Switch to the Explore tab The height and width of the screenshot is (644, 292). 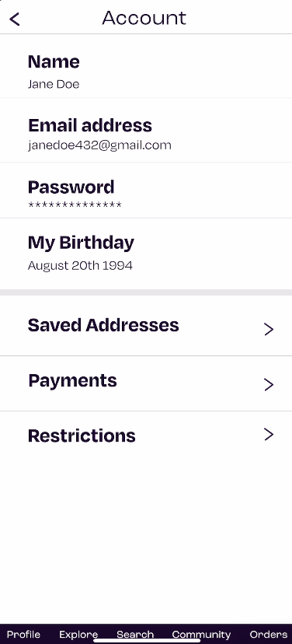78,634
